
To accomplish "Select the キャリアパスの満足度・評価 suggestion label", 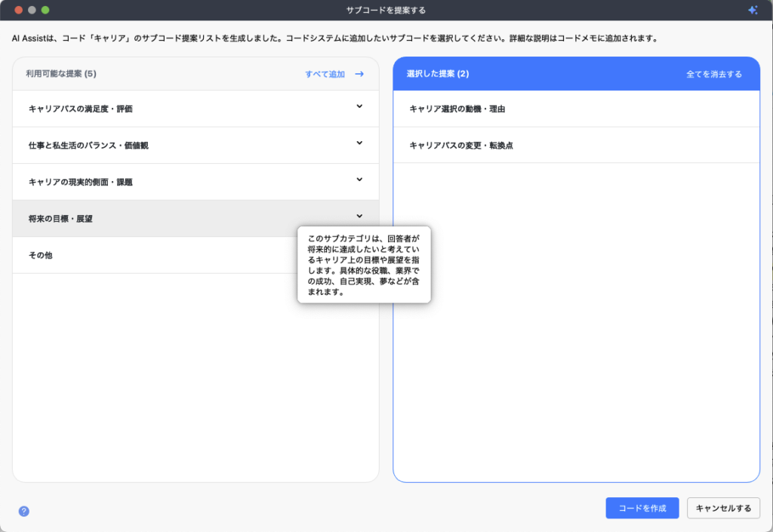I will [x=81, y=109].
